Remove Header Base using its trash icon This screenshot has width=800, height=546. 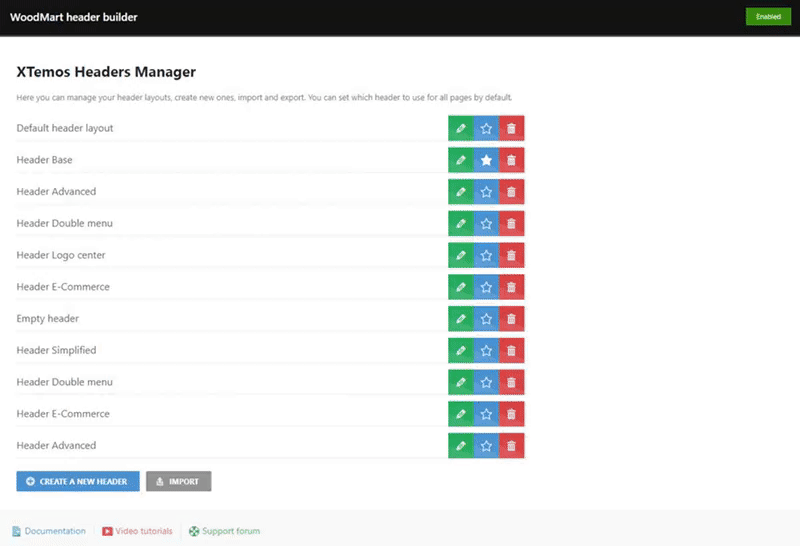tap(511, 160)
